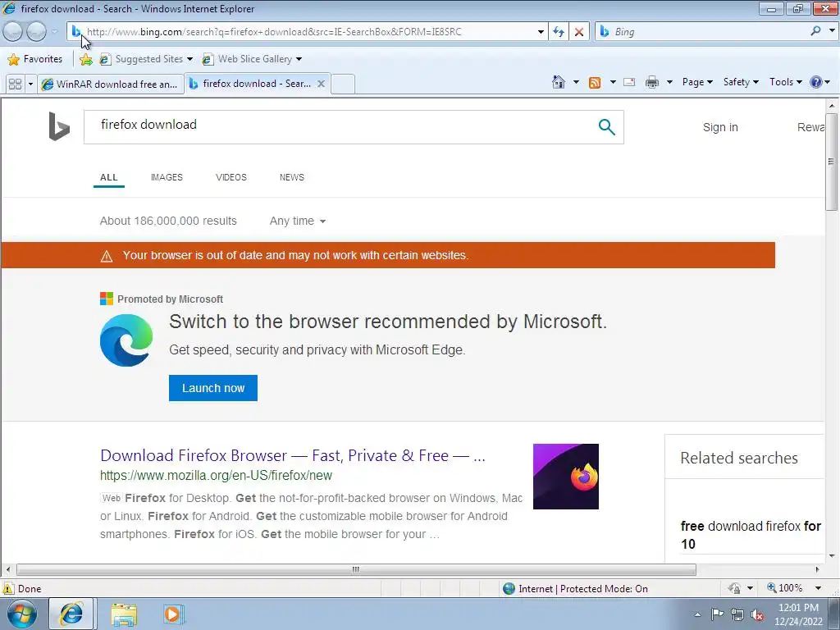Click the Launch now button
This screenshot has width=840, height=630.
(x=213, y=388)
